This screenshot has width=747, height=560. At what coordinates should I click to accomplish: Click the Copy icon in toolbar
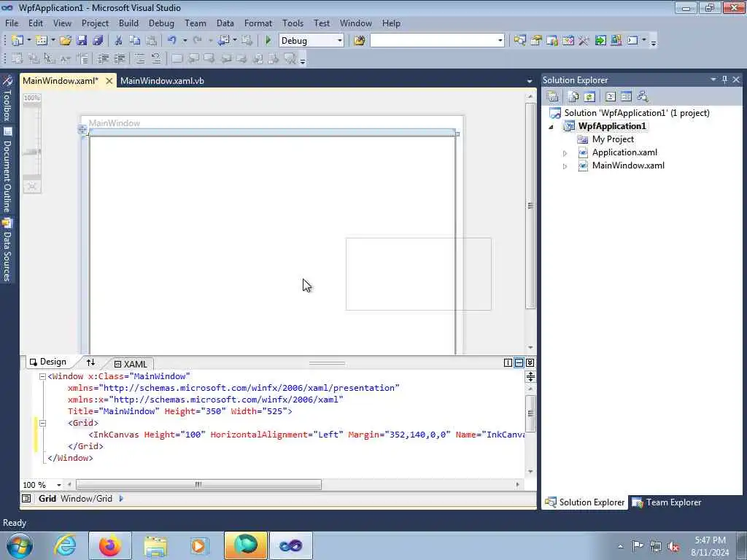(x=135, y=41)
